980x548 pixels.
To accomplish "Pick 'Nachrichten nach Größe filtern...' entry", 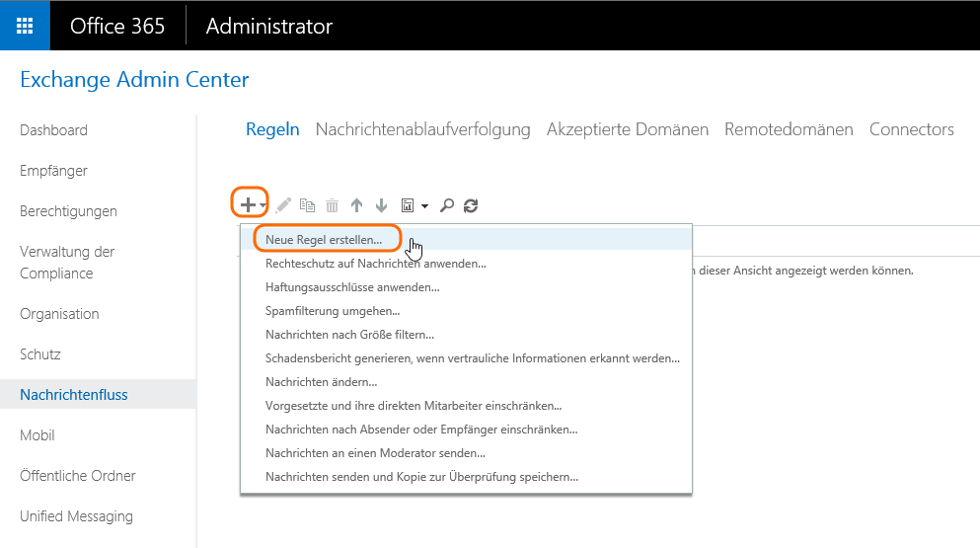I will [x=349, y=335].
